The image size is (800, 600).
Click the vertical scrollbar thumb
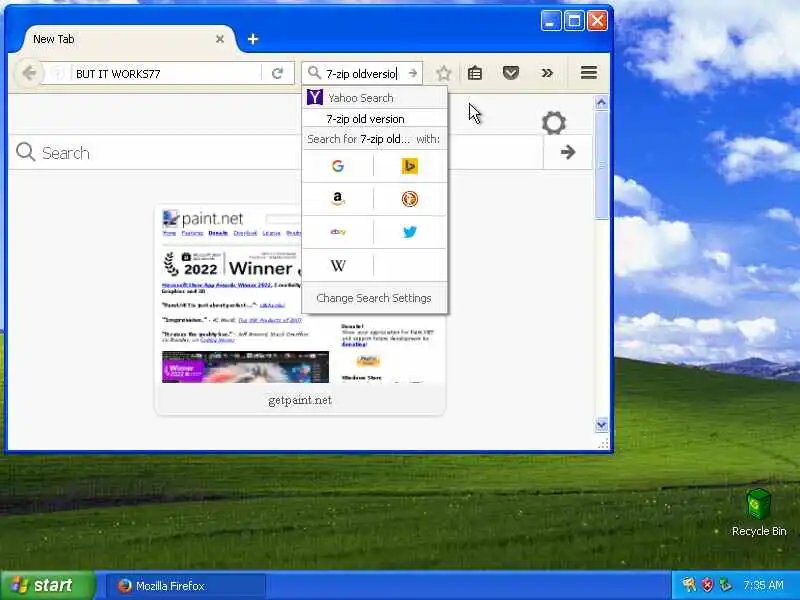click(602, 164)
